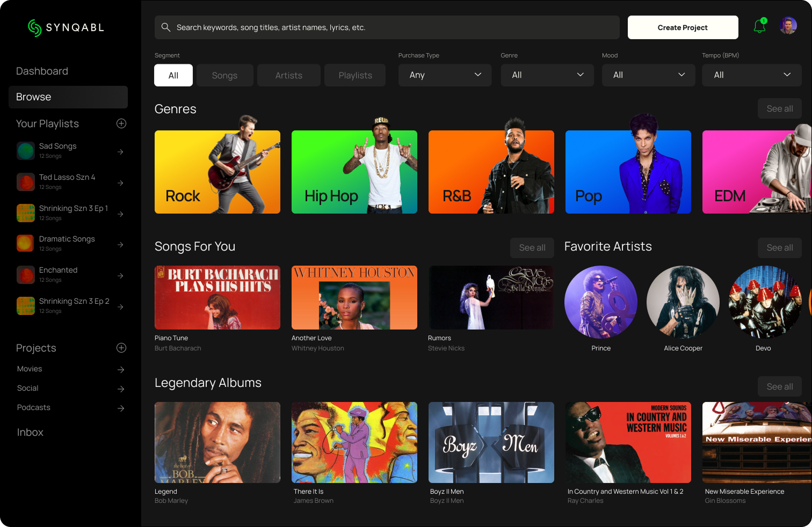The width and height of the screenshot is (812, 527).
Task: Select the Playlists segment filter
Action: (x=355, y=75)
